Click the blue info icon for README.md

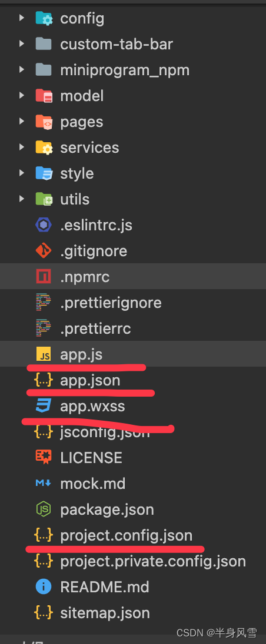[44, 586]
